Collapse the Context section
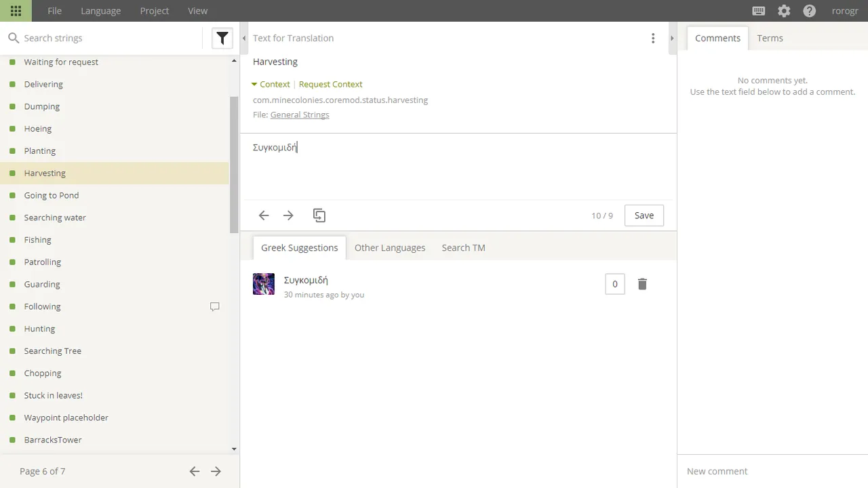 pyautogui.click(x=271, y=84)
